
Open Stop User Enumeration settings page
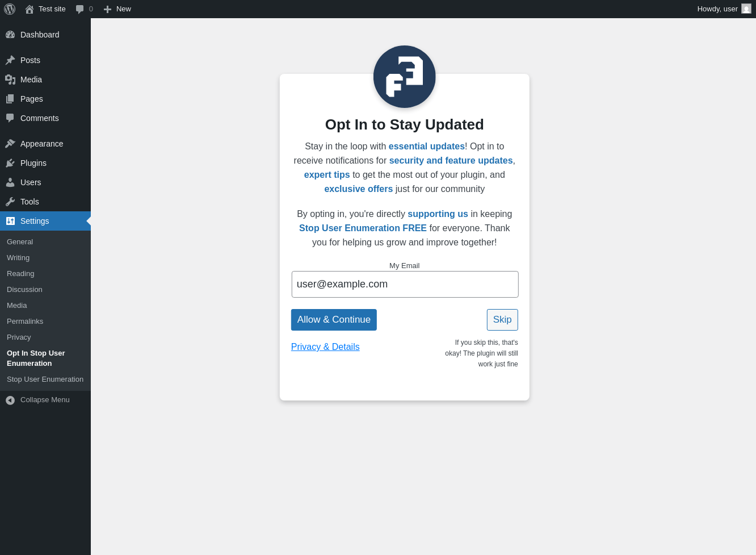[x=45, y=379]
